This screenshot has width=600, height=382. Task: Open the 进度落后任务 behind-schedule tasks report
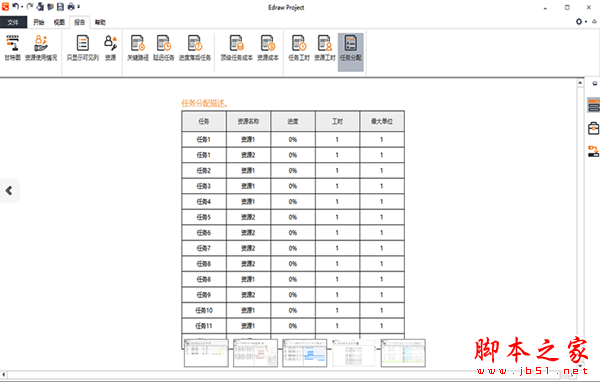(195, 48)
